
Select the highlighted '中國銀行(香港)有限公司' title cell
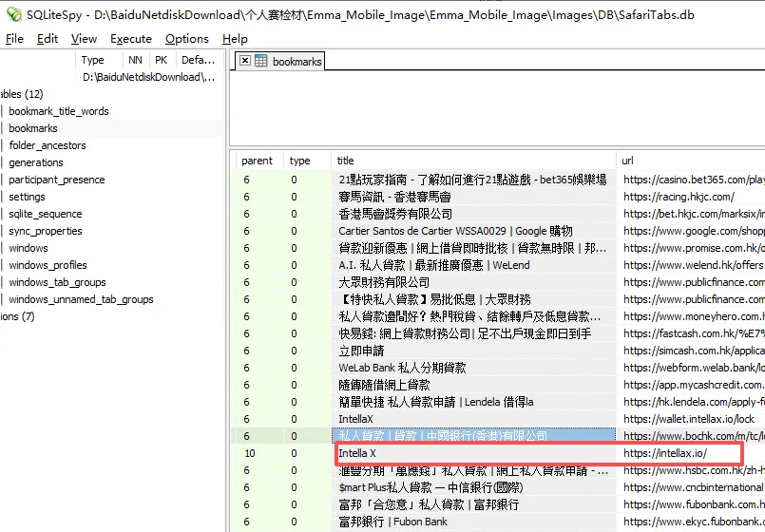coord(474,435)
